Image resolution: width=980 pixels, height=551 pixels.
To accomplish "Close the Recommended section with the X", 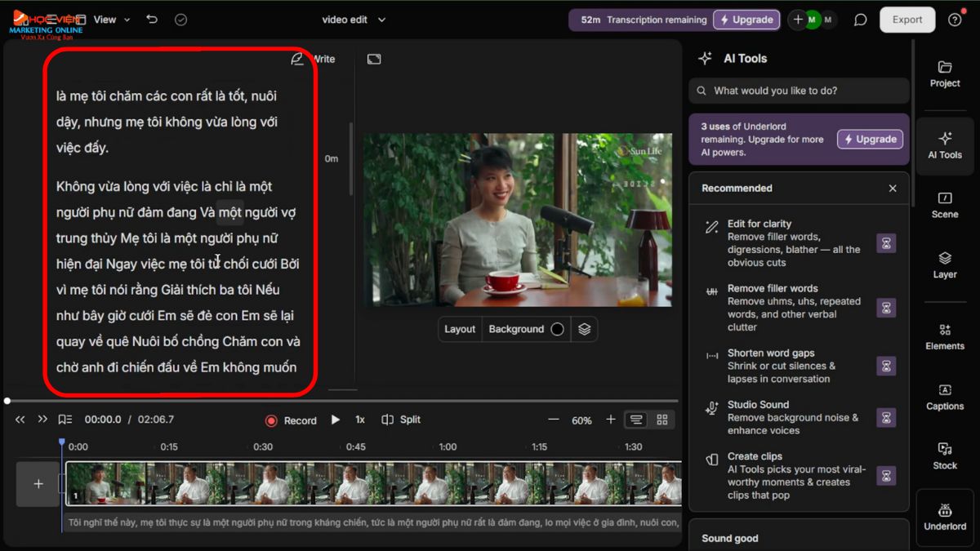I will [x=893, y=188].
